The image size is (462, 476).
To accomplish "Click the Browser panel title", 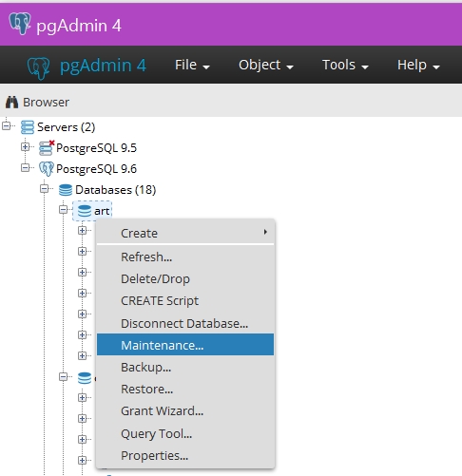I will (x=46, y=103).
